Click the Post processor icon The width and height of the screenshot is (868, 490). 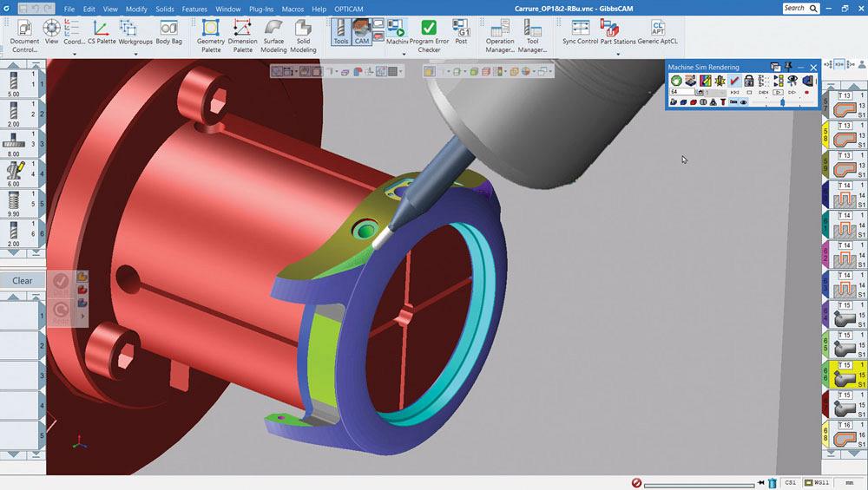click(x=461, y=31)
